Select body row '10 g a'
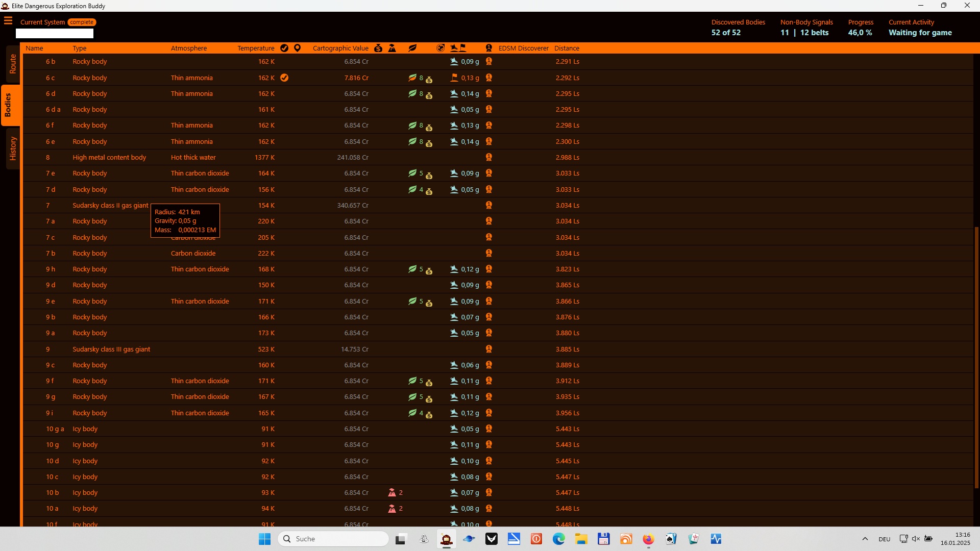The image size is (980, 551). (498, 429)
